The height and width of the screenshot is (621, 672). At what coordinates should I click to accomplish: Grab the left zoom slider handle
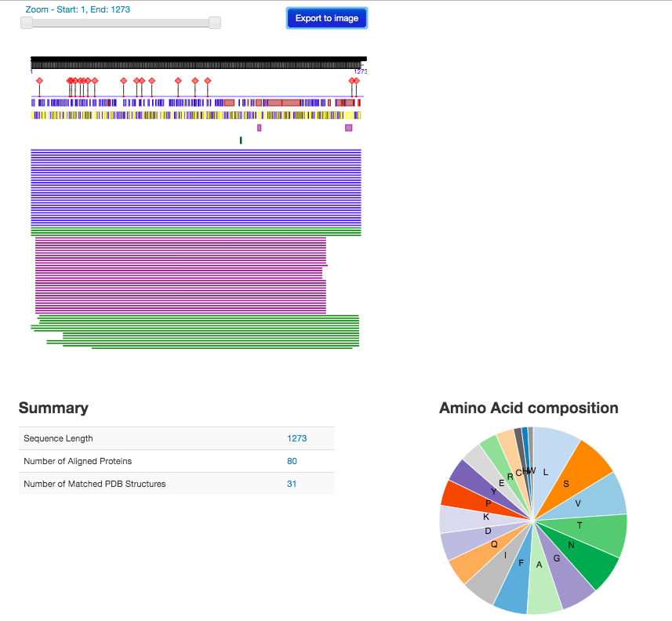[x=27, y=23]
